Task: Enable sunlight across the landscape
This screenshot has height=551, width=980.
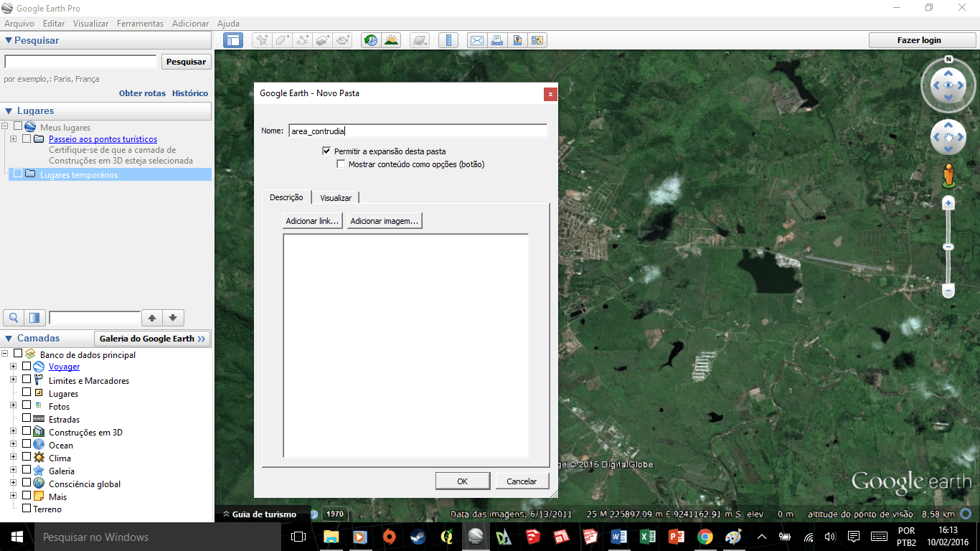Action: [391, 40]
